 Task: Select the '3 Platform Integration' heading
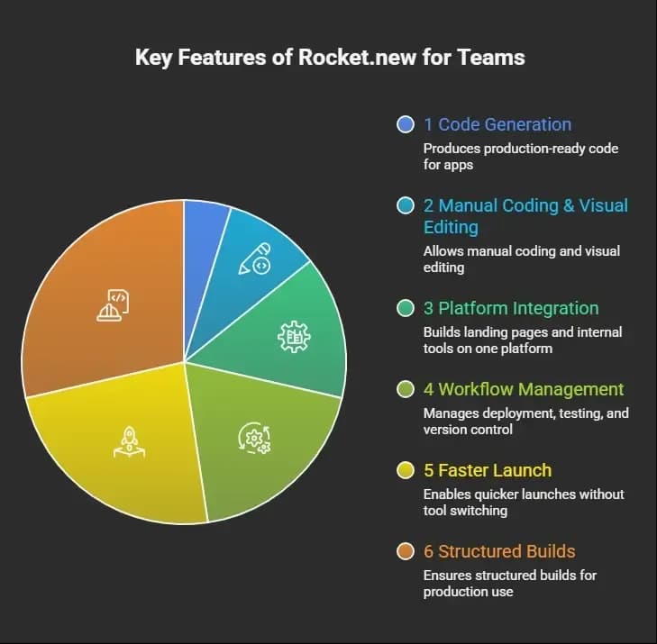511,308
